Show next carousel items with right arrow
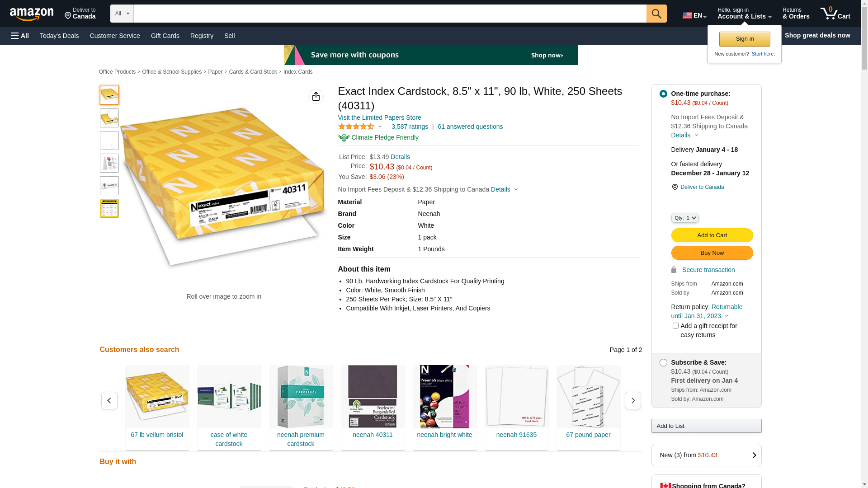The image size is (868, 488). click(633, 401)
